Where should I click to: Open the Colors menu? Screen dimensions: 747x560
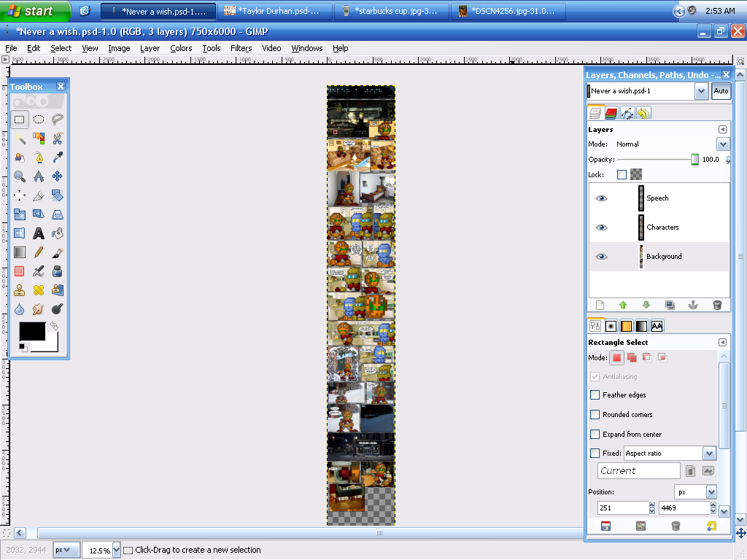pyautogui.click(x=181, y=48)
